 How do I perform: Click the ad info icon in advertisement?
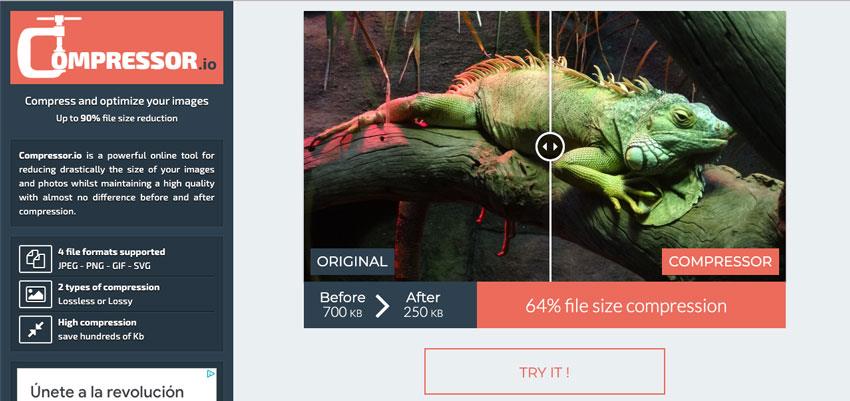click(x=211, y=373)
